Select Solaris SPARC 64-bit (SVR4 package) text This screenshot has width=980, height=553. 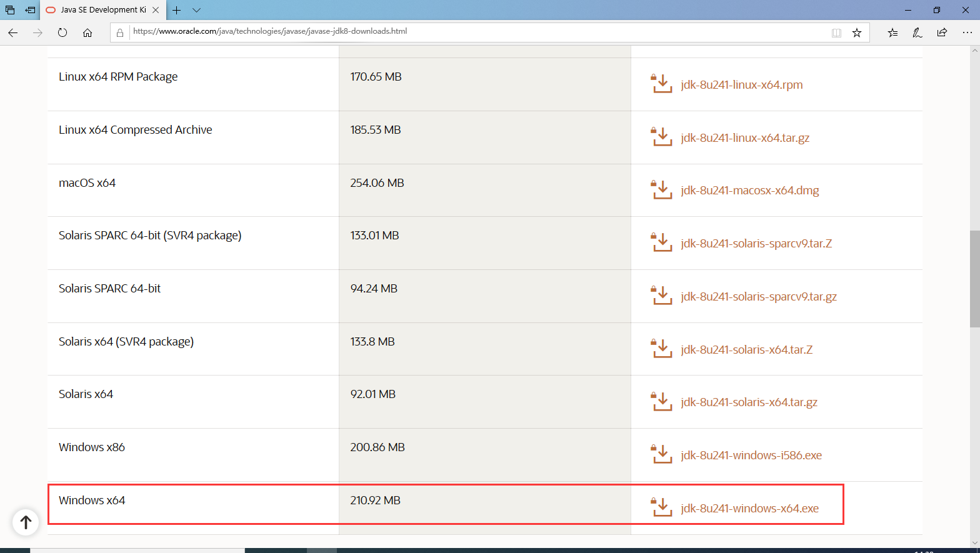150,236
